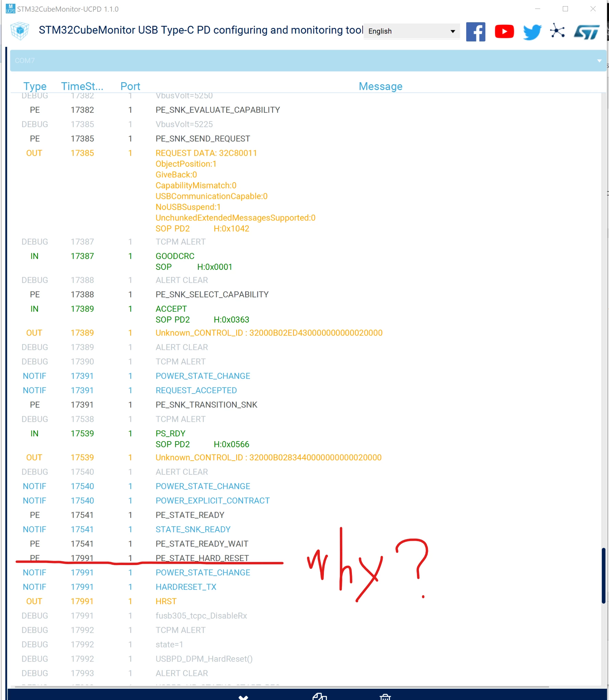Sort by the TimeSt... column header
The width and height of the screenshot is (609, 700).
[82, 86]
